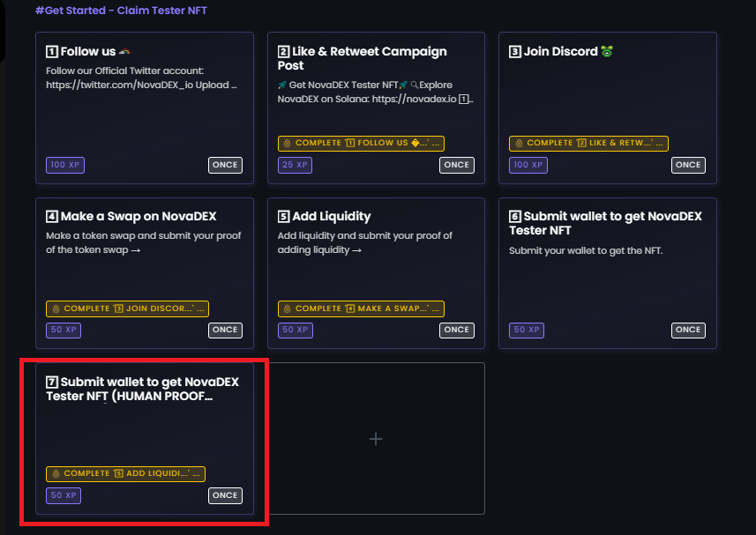Click ONCE badge on quest 6 card
756x535 pixels.
688,330
